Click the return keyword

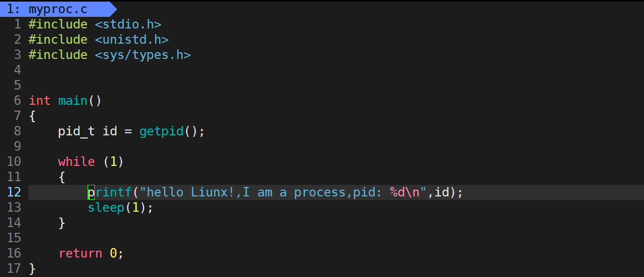click(x=80, y=253)
